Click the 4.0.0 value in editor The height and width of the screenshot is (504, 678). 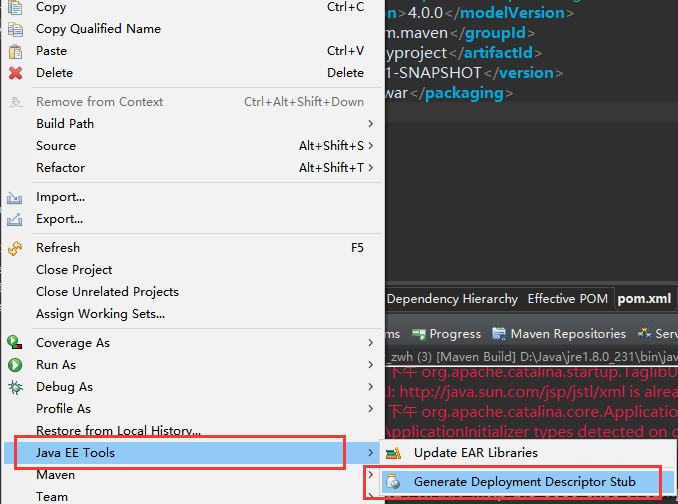pos(425,13)
